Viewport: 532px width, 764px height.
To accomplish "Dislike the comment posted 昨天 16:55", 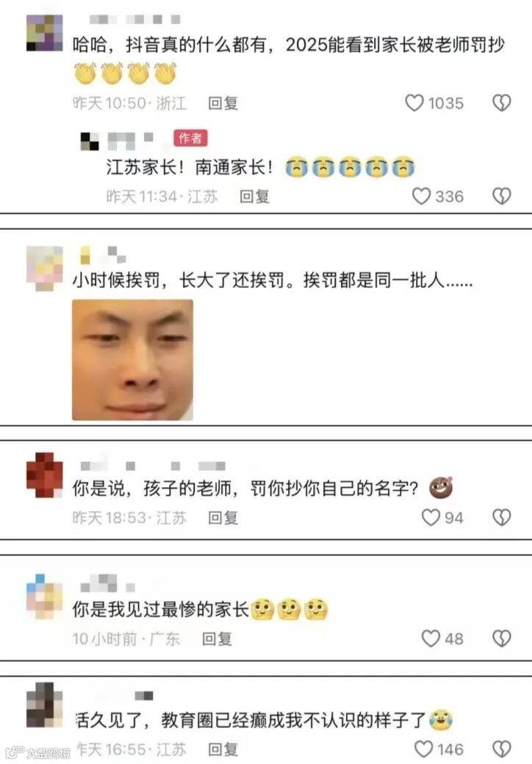I will pyautogui.click(x=501, y=749).
